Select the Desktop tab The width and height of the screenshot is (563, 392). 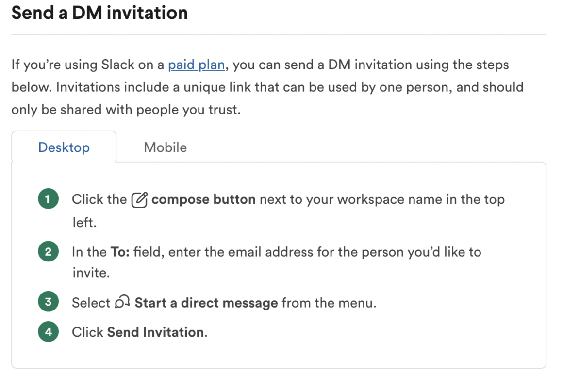(64, 147)
